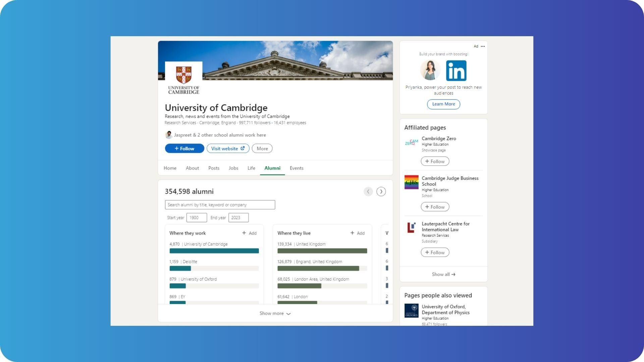Viewport: 644px width, 362px height.
Task: Click Priyanka's profile photo in the ad
Action: (x=430, y=70)
